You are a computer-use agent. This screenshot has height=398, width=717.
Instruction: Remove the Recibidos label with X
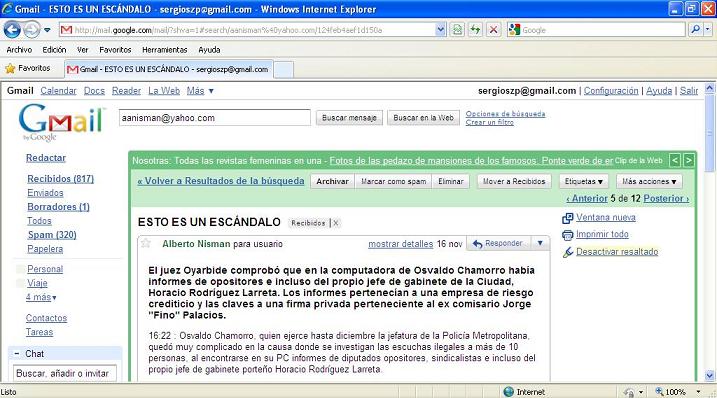pos(336,223)
